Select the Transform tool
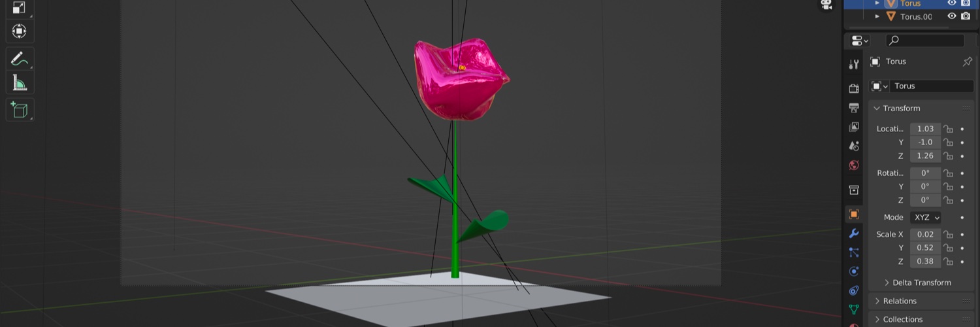The width and height of the screenshot is (980, 327). (20, 31)
